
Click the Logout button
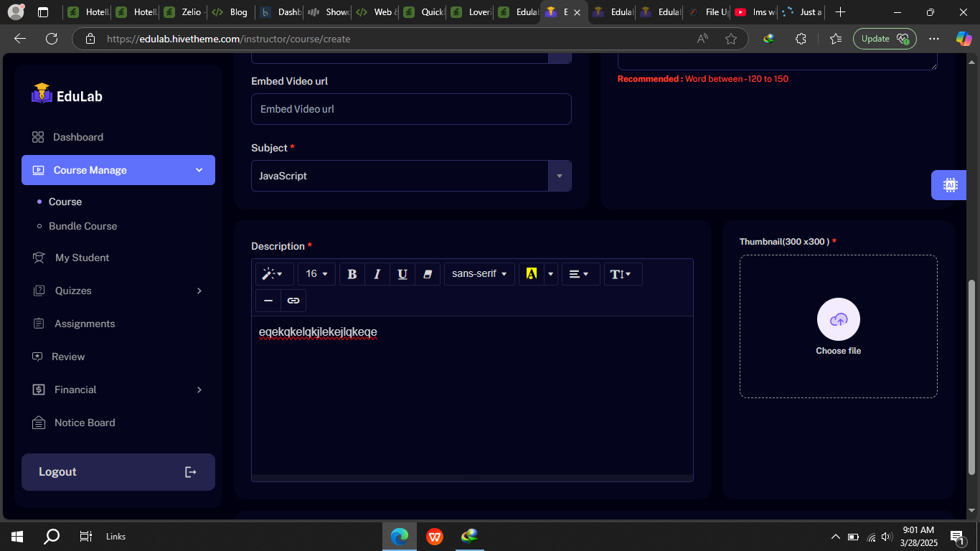coord(57,472)
